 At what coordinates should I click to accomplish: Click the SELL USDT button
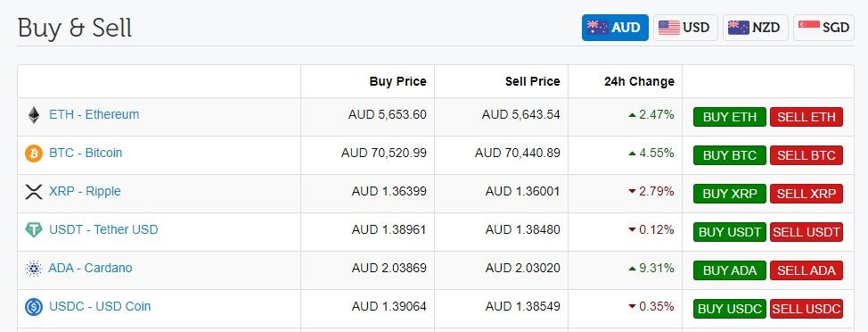(x=807, y=232)
